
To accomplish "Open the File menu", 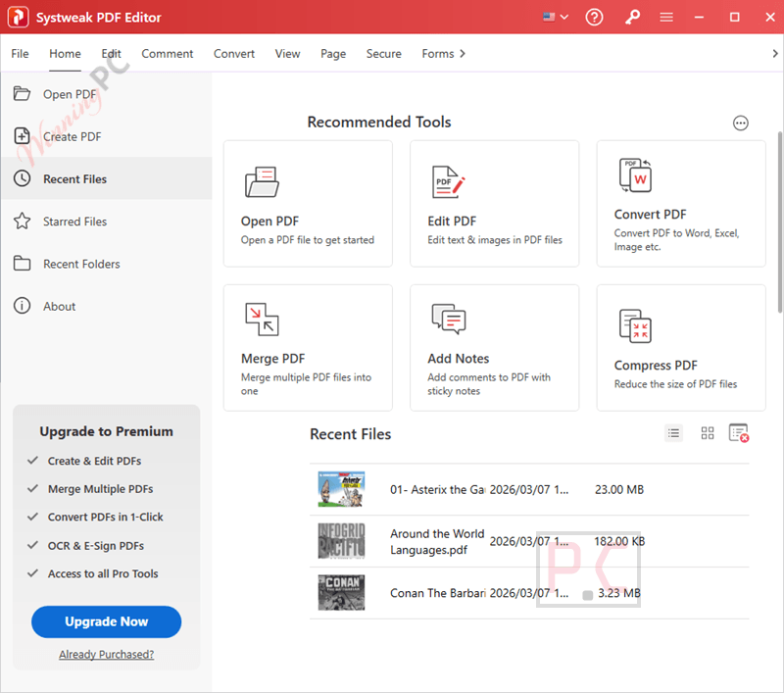I will (x=20, y=54).
